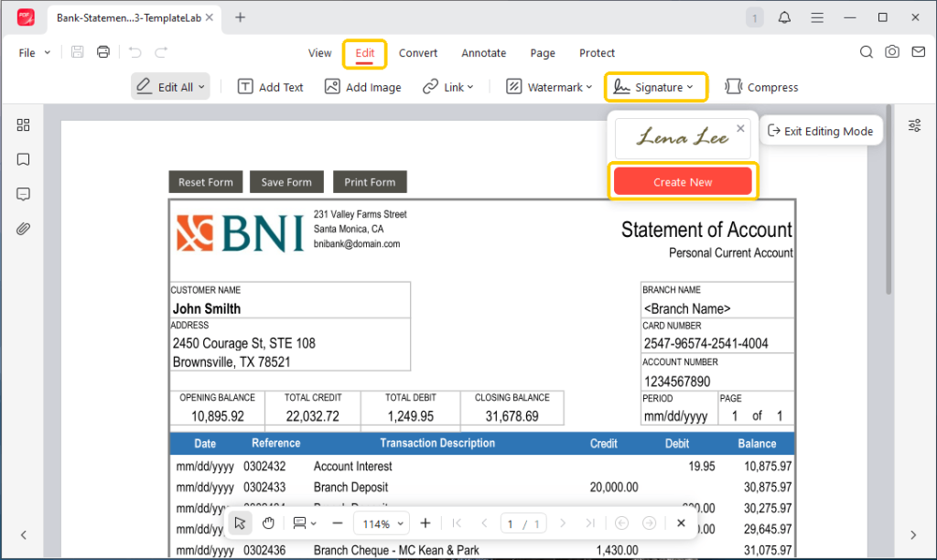
Task: Click the Add Image tool
Action: tap(362, 87)
